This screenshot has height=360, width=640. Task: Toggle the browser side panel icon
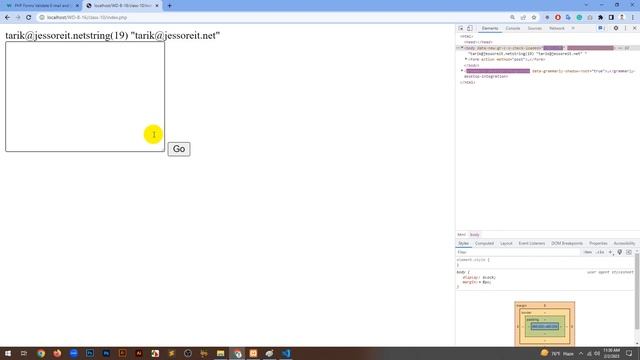(611, 18)
